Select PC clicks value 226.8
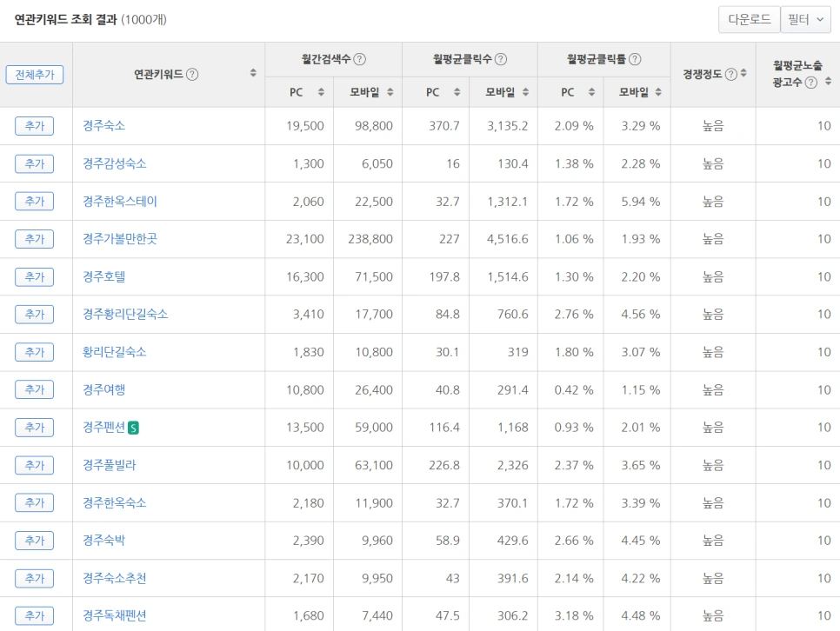The width and height of the screenshot is (840, 631). pos(444,465)
